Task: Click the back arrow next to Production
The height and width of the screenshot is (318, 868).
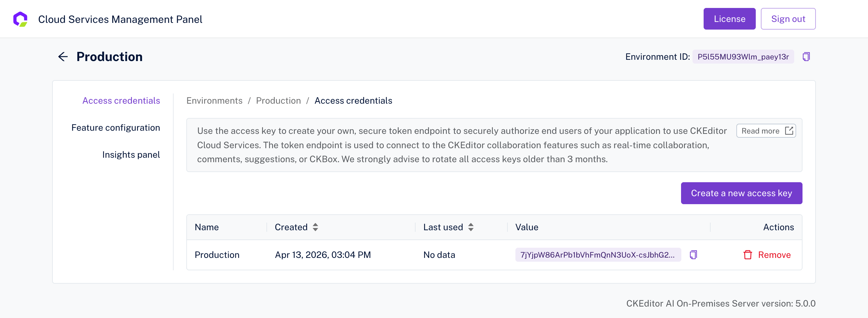Action: pos(63,57)
